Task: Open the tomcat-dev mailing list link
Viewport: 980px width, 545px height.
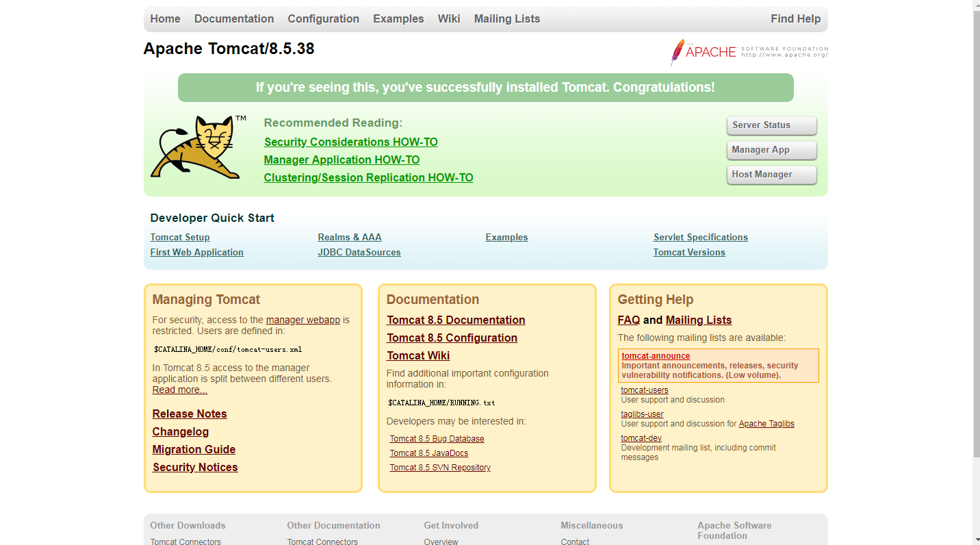Action: (641, 438)
